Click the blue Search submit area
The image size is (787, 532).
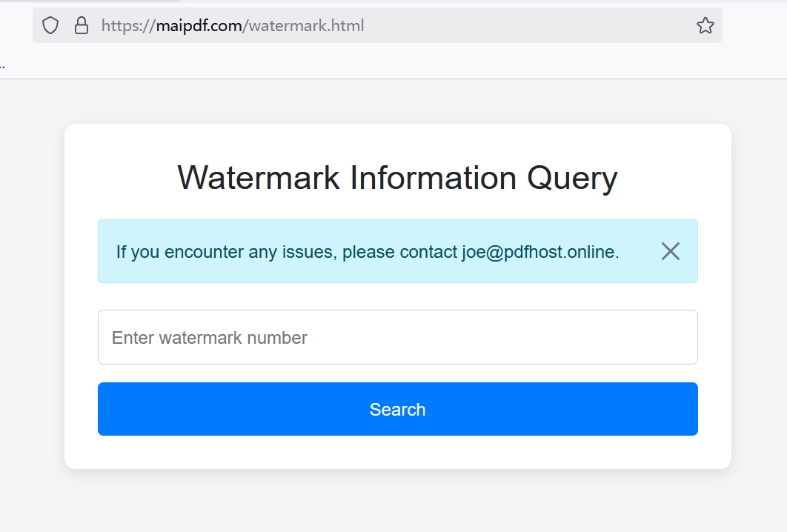397,408
